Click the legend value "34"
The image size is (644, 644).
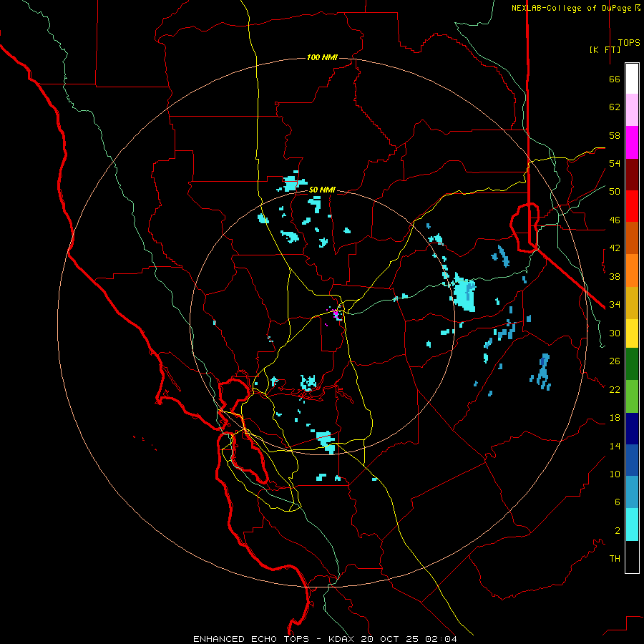click(615, 305)
